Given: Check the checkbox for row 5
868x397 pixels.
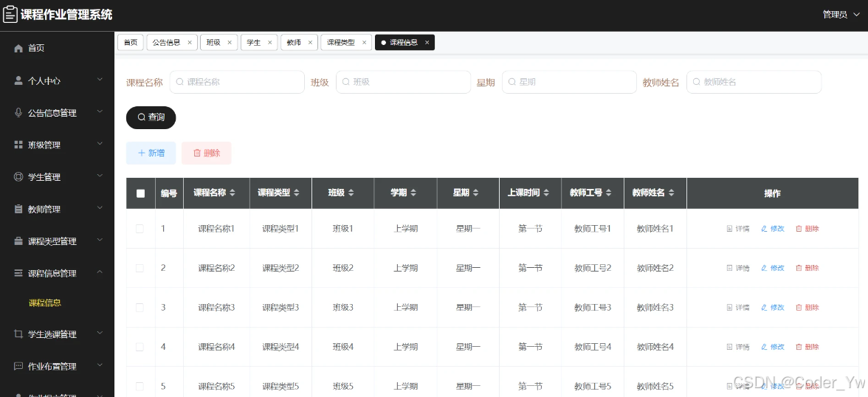Looking at the screenshot, I should tap(139, 387).
